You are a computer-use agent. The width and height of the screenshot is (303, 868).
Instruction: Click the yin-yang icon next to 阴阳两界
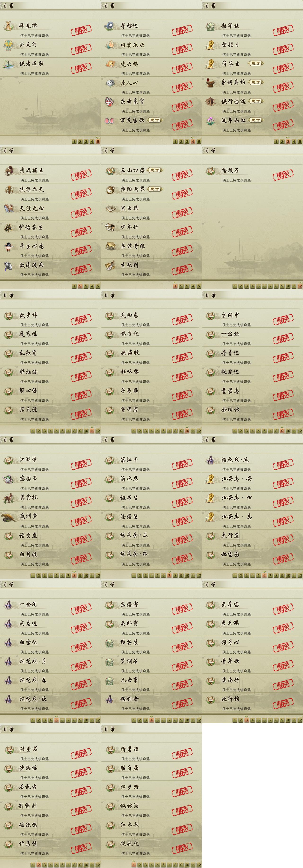(110, 190)
